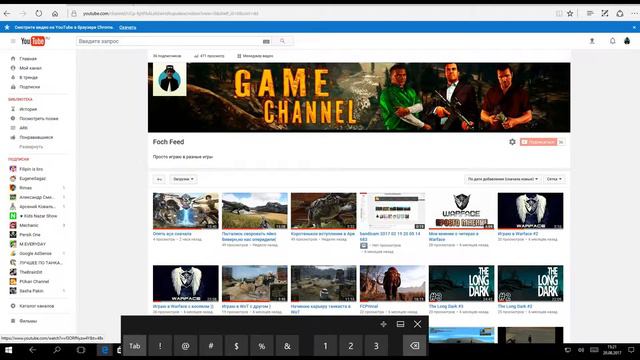This screenshot has height=360, width=640.
Task: Open Мой канал in the sidebar
Action: (x=30, y=68)
